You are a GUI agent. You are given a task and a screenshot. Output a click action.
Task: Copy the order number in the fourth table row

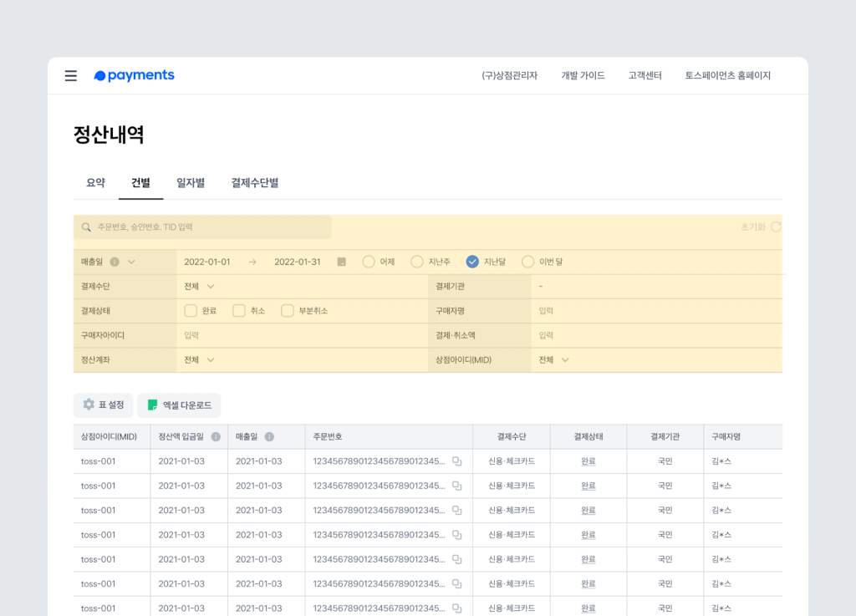point(457,535)
